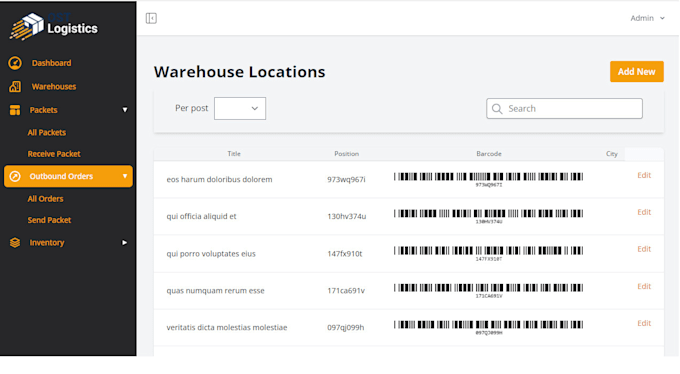The height and width of the screenshot is (374, 680).
Task: Click title 'veritatis dicta molestias molestiae'
Action: tap(227, 328)
